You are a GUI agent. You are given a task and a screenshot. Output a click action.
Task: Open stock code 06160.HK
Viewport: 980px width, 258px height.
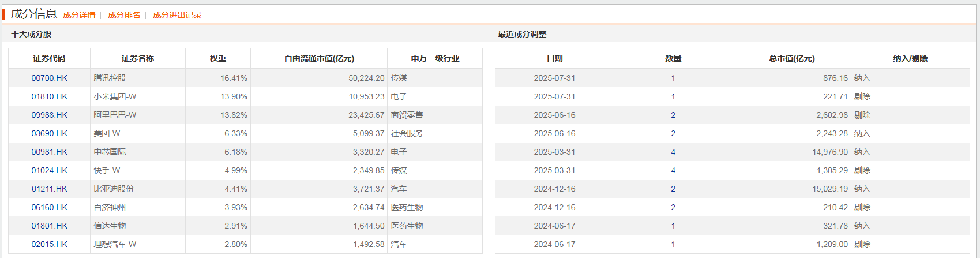coord(50,207)
